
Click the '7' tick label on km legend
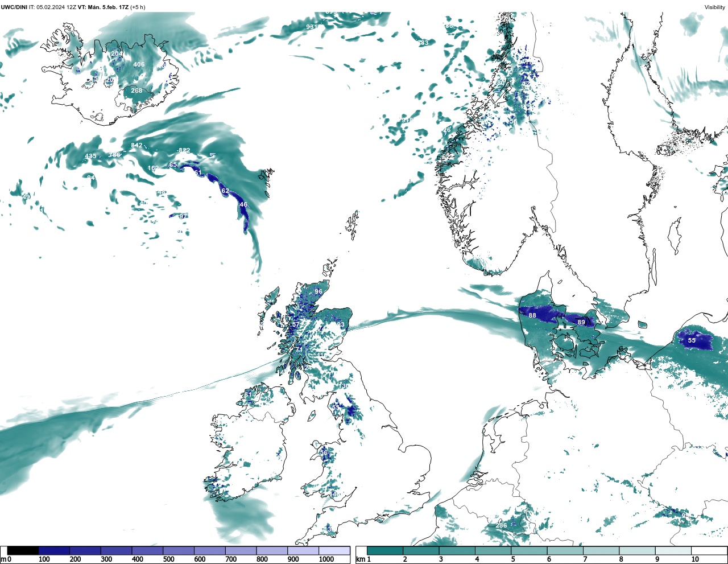585,559
